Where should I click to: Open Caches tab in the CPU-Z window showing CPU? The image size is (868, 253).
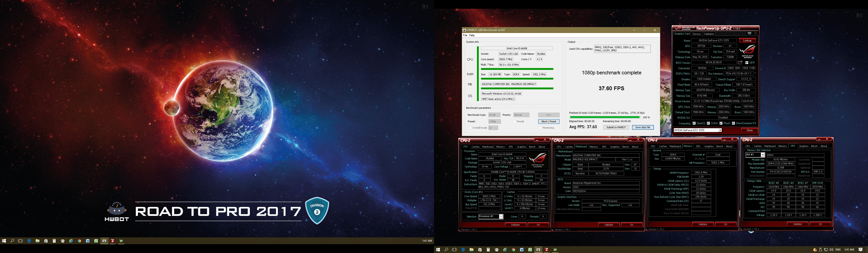pyautogui.click(x=475, y=147)
